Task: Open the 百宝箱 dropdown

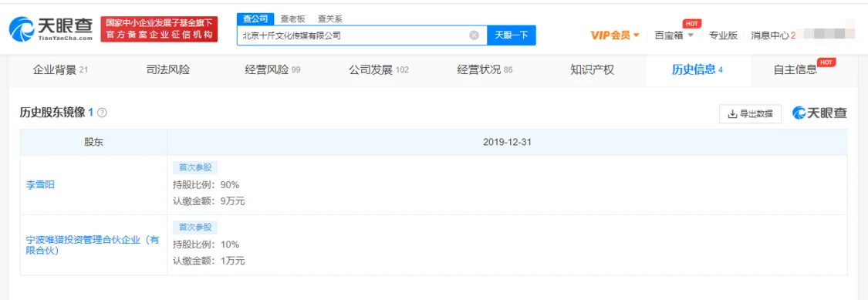Action: 674,35
